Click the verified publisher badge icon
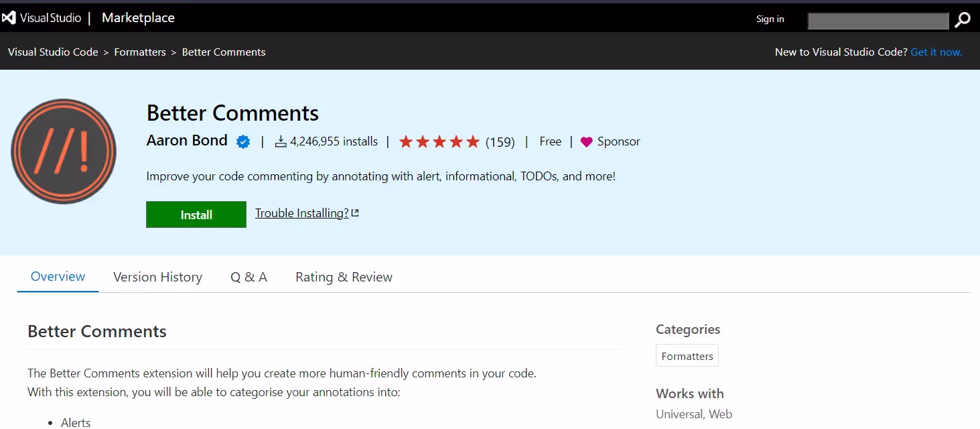Image resolution: width=980 pixels, height=429 pixels. (x=242, y=141)
